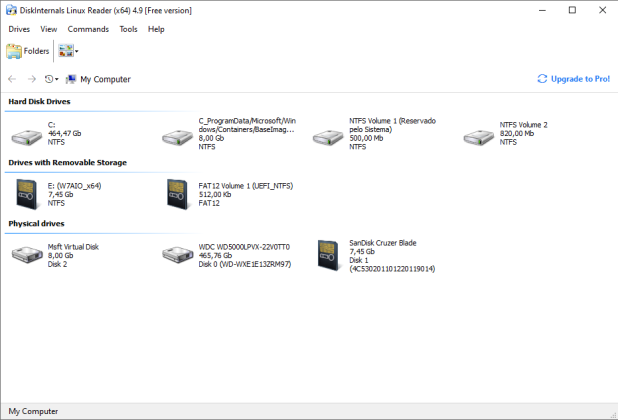Click the Forward navigation arrow
The image size is (618, 420).
click(32, 79)
